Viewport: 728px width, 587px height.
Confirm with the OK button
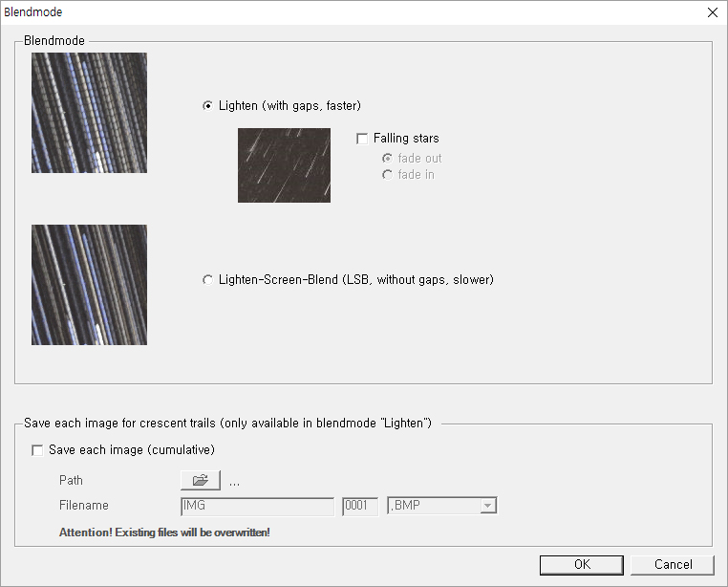(x=582, y=565)
